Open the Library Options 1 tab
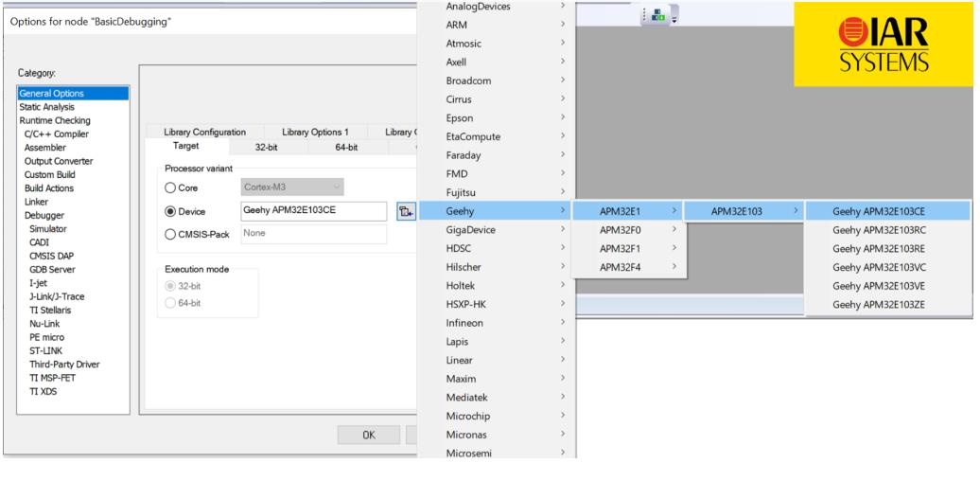 315,132
